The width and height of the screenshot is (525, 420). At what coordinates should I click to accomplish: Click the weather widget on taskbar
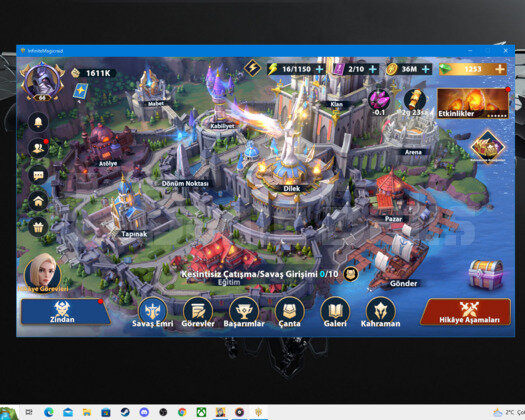pos(509,412)
